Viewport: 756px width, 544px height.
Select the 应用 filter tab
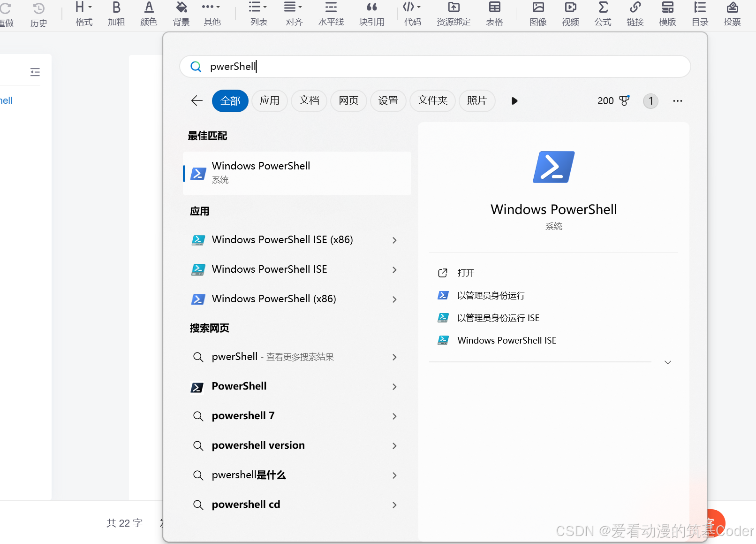tap(270, 100)
